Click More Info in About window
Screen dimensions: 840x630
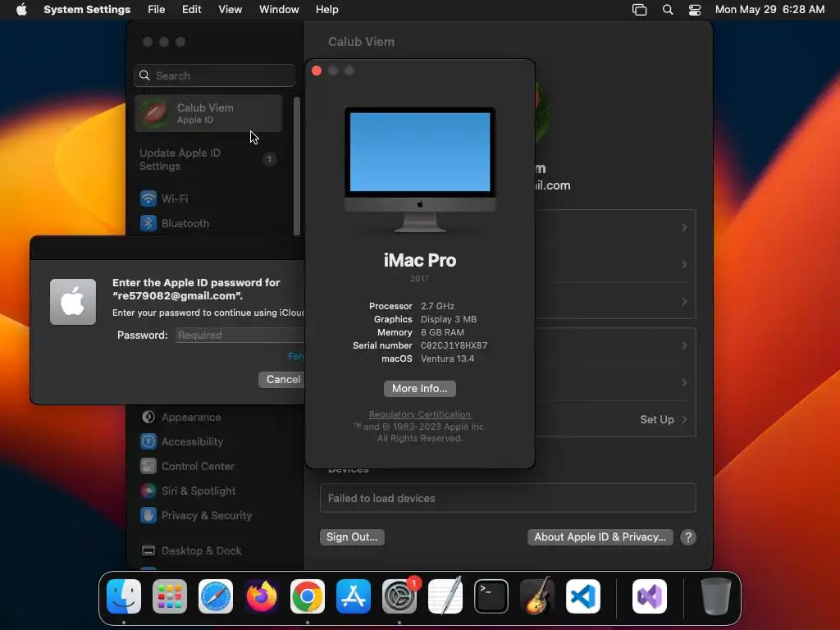pos(419,388)
